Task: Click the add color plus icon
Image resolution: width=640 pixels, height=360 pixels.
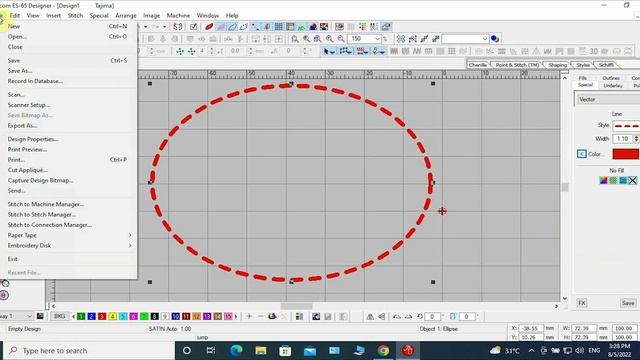Action: coord(249,316)
